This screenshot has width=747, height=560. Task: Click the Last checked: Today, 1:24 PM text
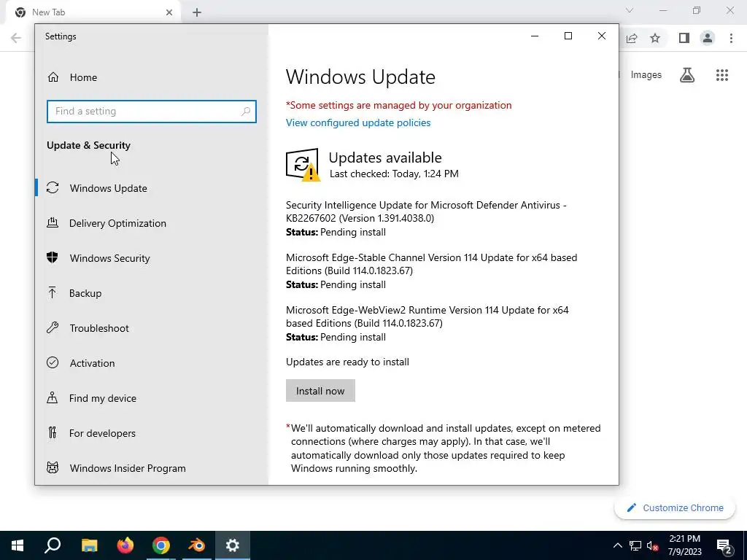pyautogui.click(x=394, y=174)
